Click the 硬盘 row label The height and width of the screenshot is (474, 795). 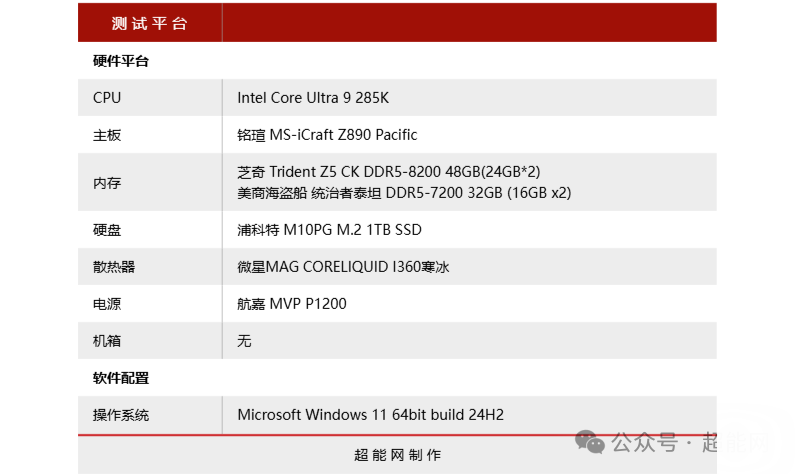[107, 230]
